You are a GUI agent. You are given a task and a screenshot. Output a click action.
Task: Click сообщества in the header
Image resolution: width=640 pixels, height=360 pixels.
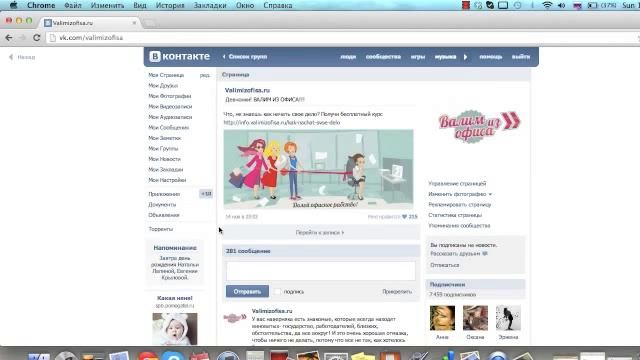pos(383,57)
